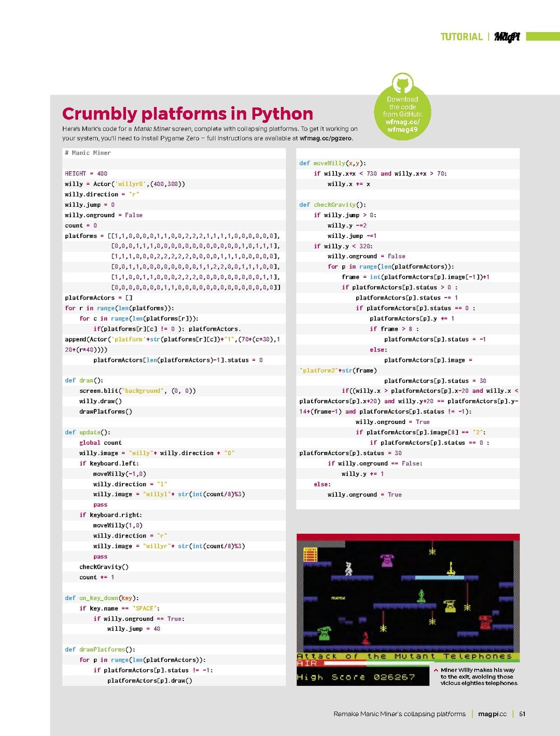Click the Manic Miner game screenshot
Viewport: 560px width, 736px height.
408,610
